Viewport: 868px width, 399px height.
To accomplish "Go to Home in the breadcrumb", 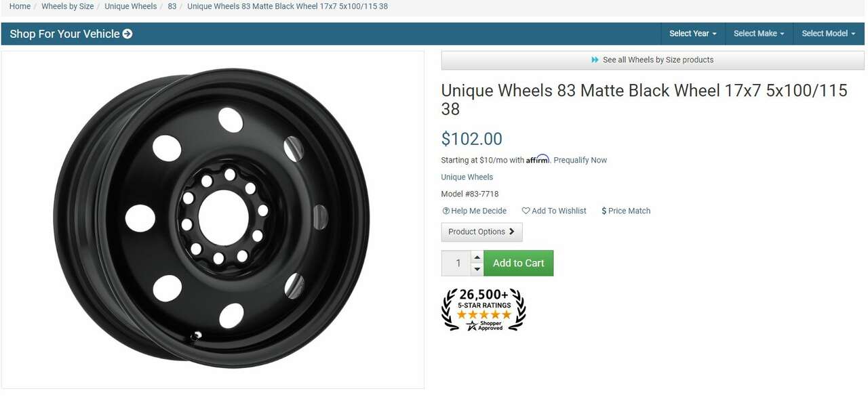I will [x=20, y=7].
